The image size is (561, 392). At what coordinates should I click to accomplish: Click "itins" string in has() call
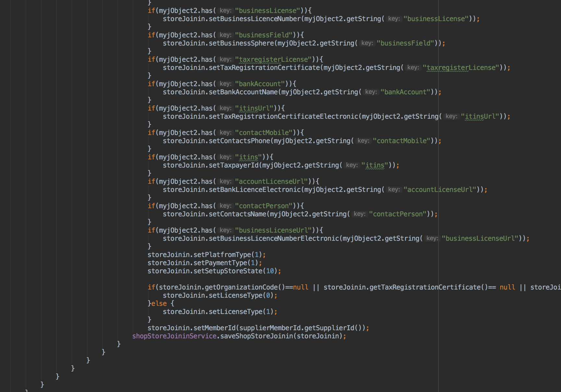click(x=249, y=157)
